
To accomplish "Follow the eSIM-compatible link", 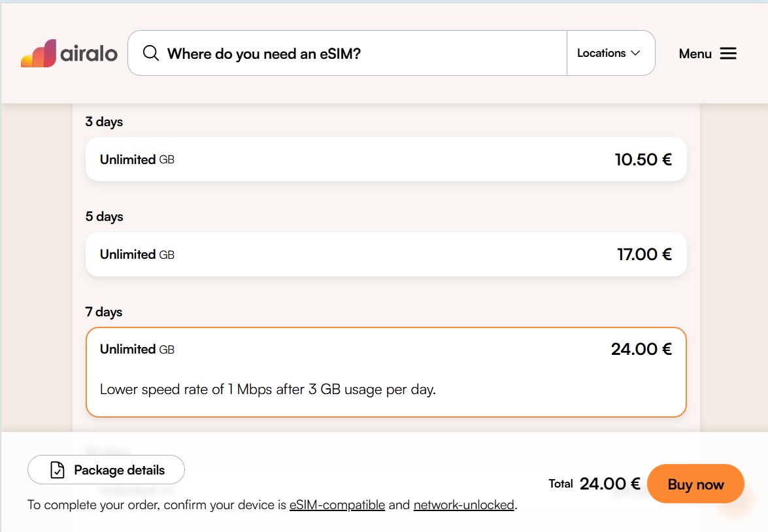I will click(337, 505).
